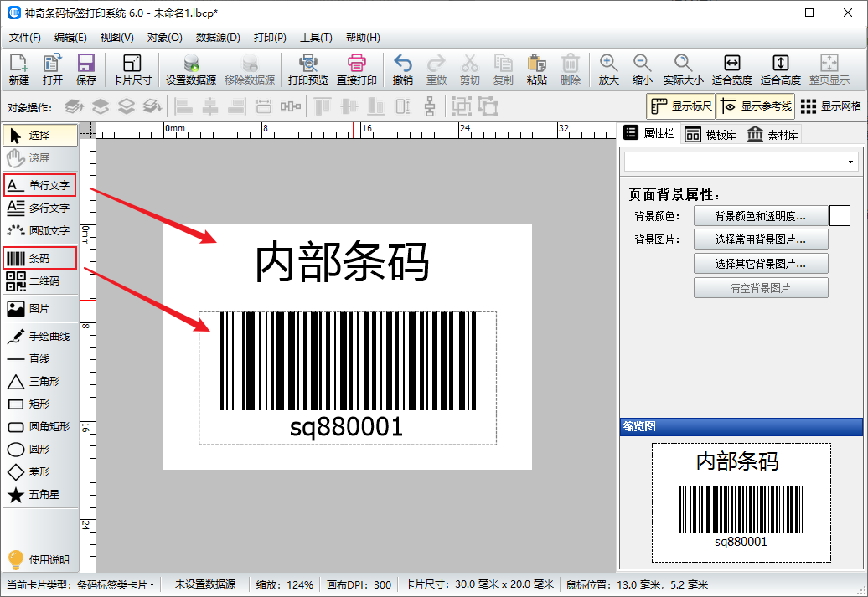Open the 编辑(E) menu
Image resolution: width=868 pixels, height=597 pixels.
[70, 38]
